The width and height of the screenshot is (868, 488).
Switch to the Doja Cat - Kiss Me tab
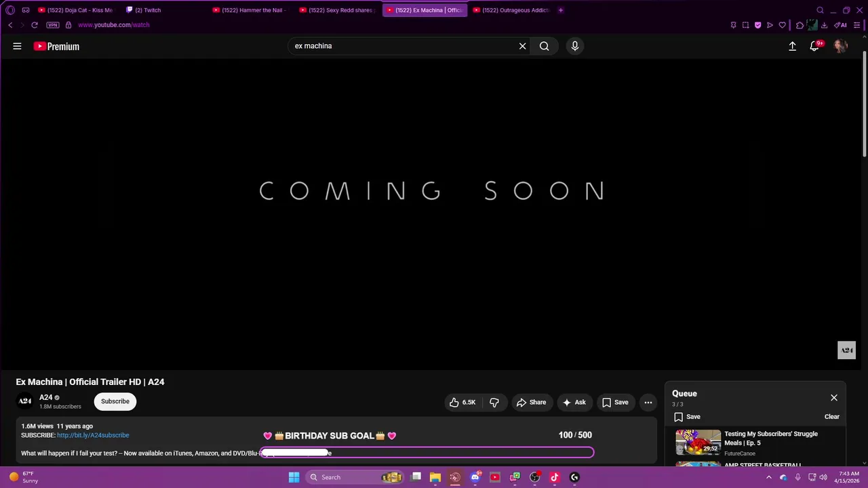pyautogui.click(x=75, y=10)
